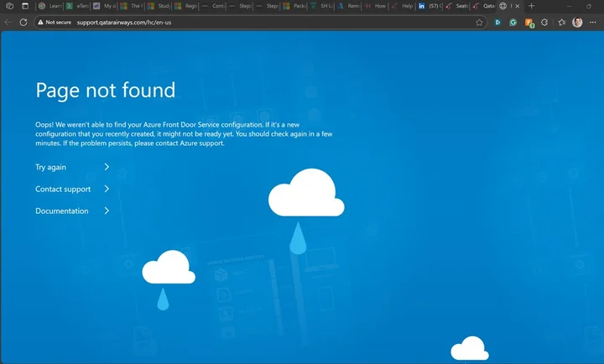Open the Grammarly extension icon

coord(513,23)
